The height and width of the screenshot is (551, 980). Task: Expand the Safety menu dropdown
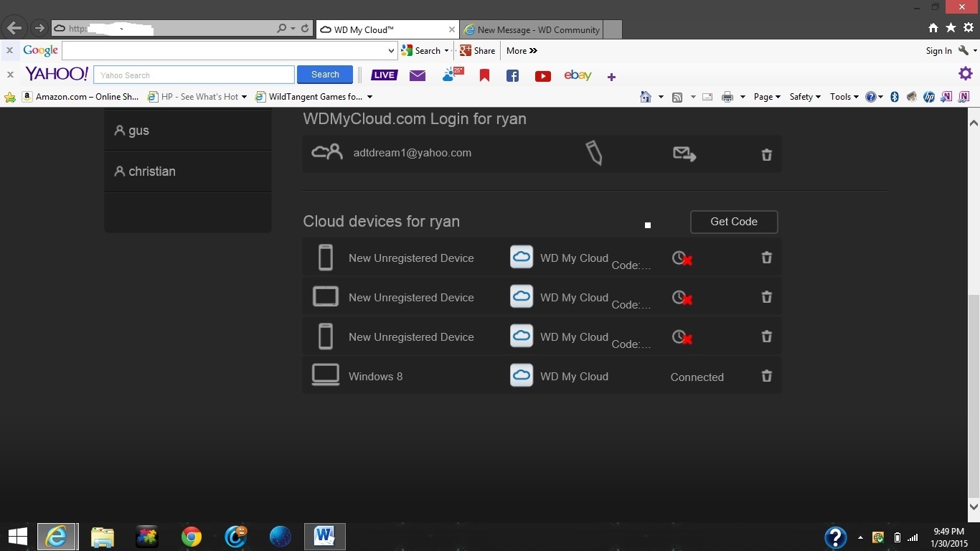(x=804, y=97)
